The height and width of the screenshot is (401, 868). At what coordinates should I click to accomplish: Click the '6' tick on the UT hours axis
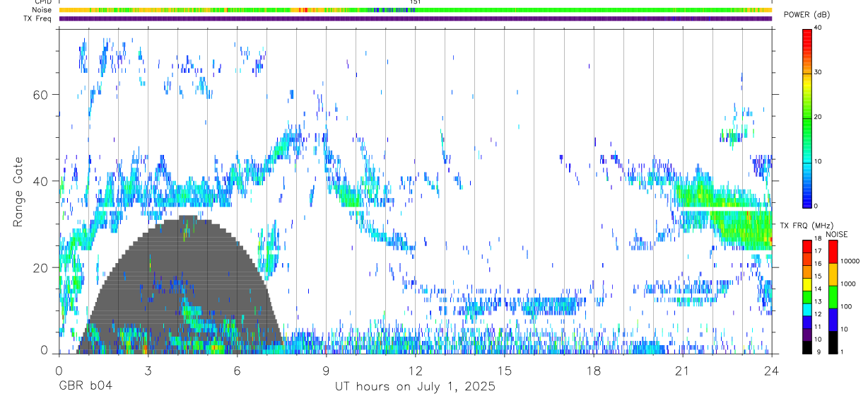click(237, 370)
